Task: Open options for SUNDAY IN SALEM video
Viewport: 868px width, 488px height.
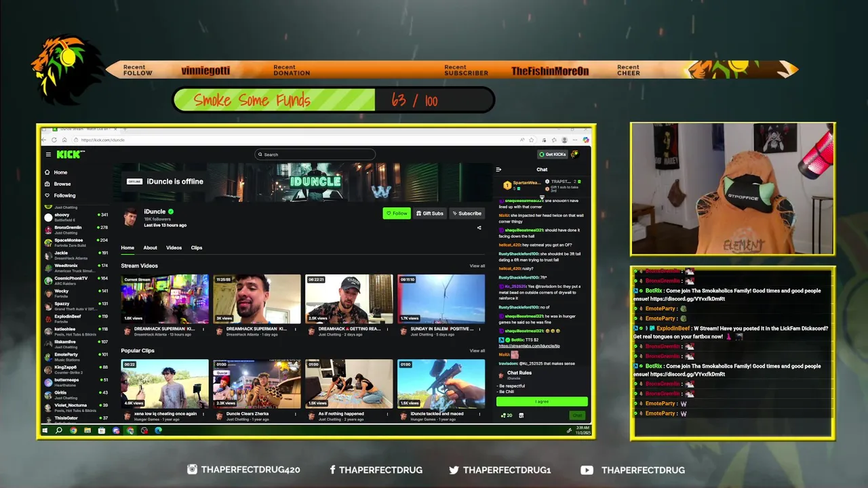Action: point(480,329)
